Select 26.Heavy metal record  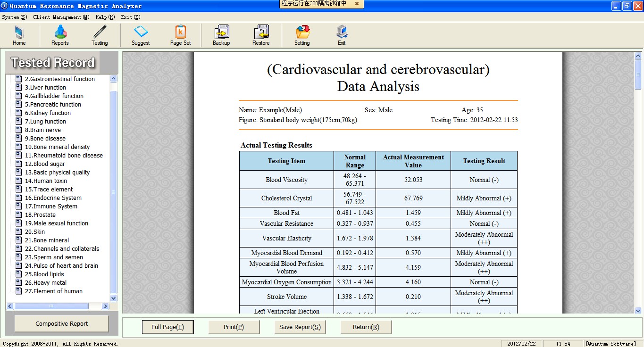[46, 282]
